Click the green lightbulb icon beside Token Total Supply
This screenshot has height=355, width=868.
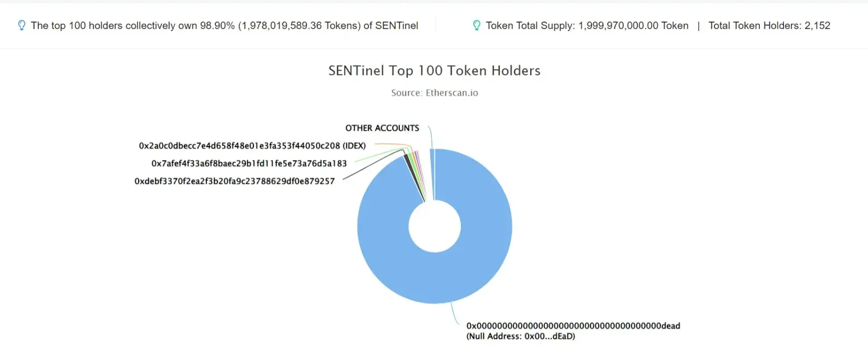[477, 25]
